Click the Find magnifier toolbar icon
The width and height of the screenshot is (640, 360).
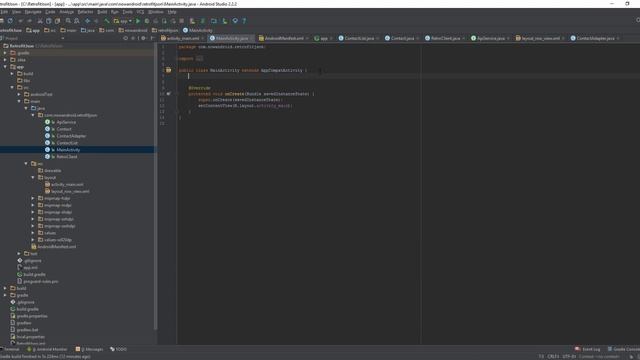(68, 21)
